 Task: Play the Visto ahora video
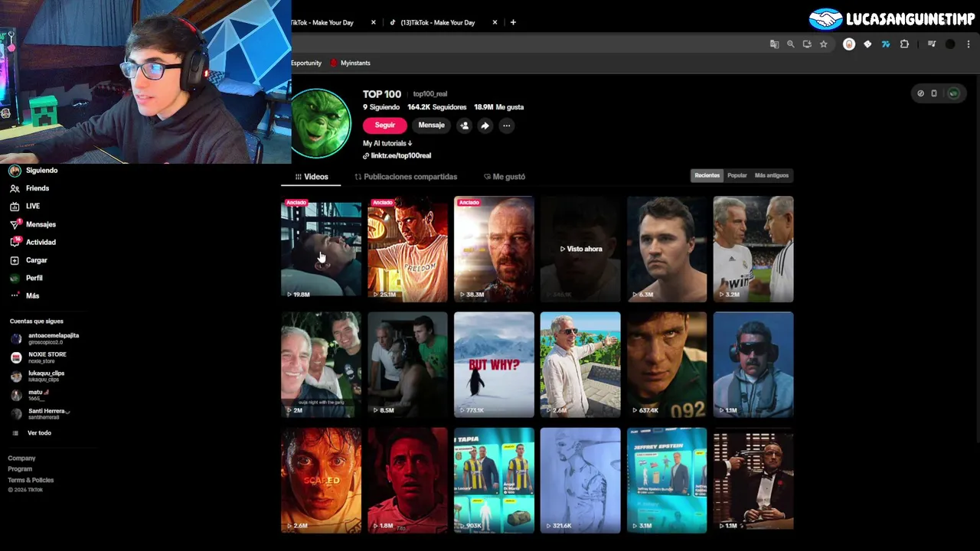point(580,249)
